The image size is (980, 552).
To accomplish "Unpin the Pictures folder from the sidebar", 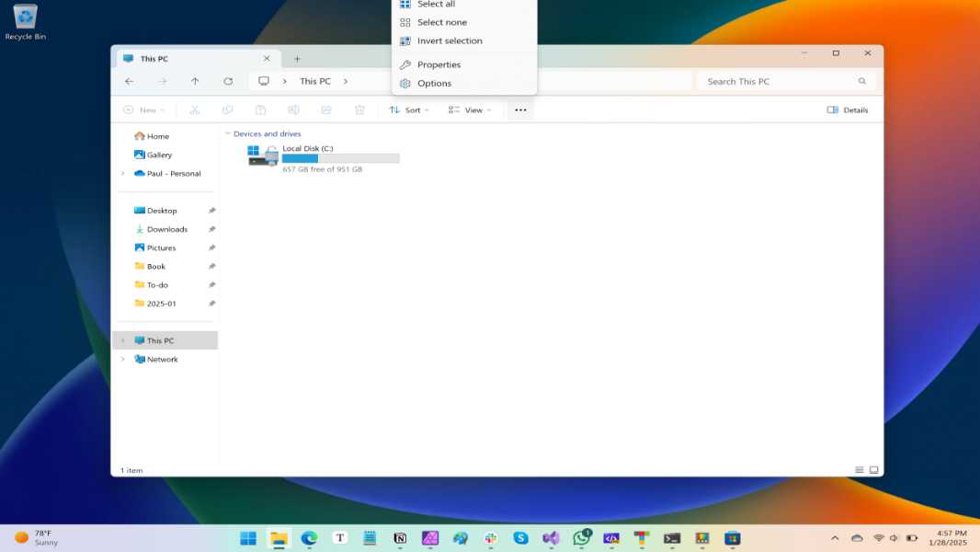I will [211, 247].
